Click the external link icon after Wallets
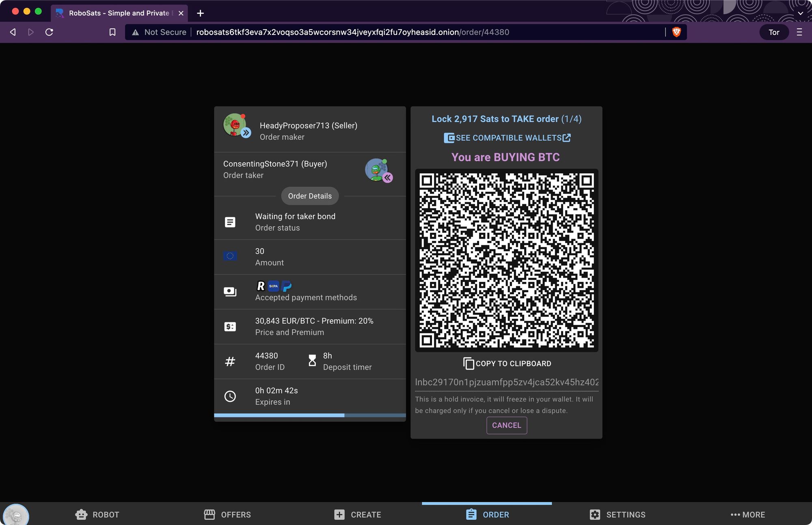The height and width of the screenshot is (525, 812). [567, 138]
